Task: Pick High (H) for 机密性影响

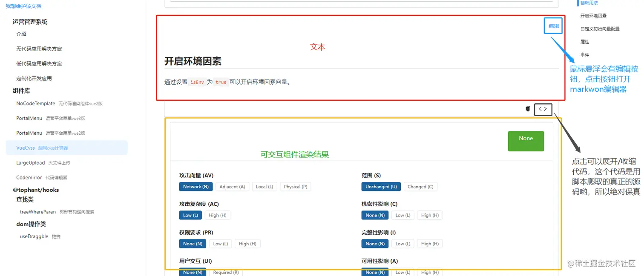Action: pyautogui.click(x=430, y=215)
